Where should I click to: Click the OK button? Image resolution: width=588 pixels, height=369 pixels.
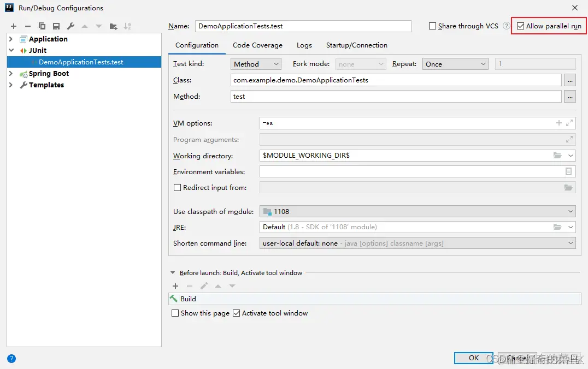474,358
